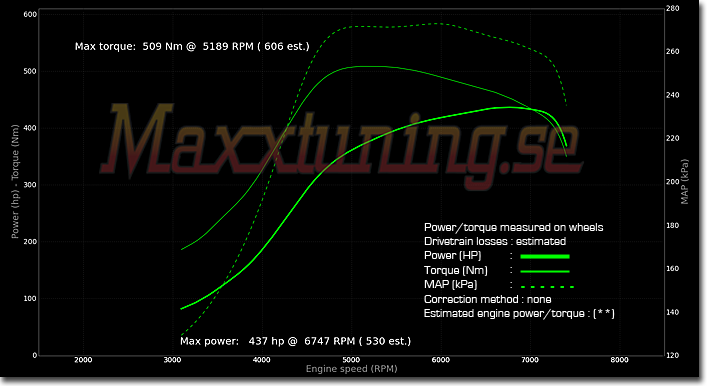708x386 pixels.
Task: Click the 'Engine speed (RPM)' axis title
Action: (351, 369)
